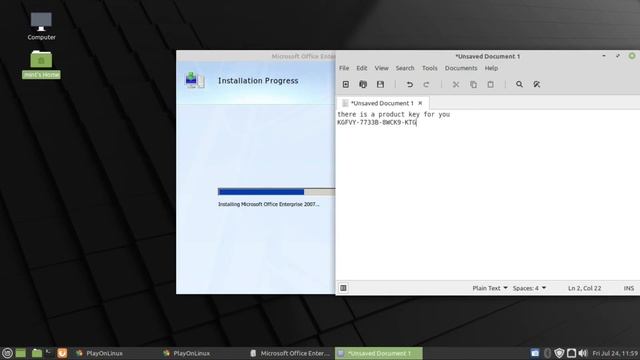The width and height of the screenshot is (640, 360).
Task: Open the Documents menu
Action: tap(461, 68)
